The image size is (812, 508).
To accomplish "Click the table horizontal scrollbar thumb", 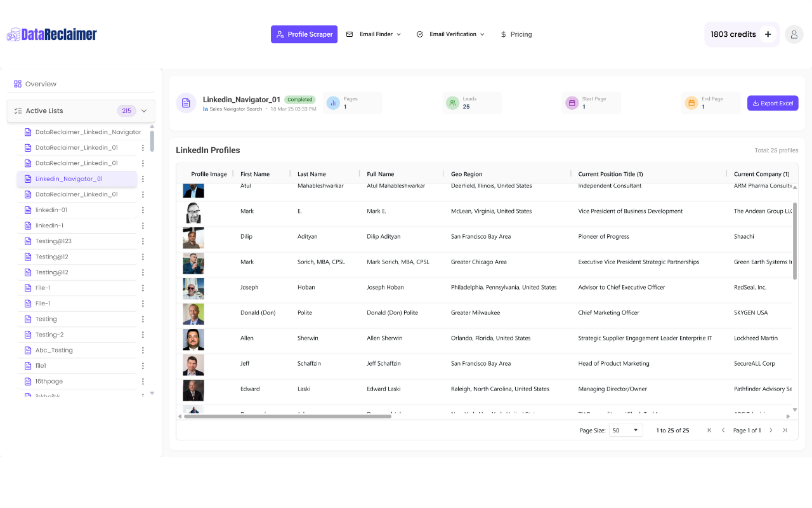I will pyautogui.click(x=287, y=417).
